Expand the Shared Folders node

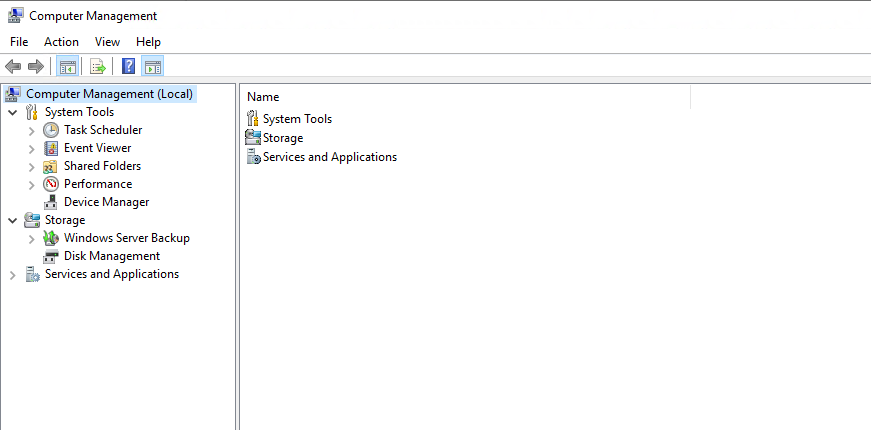32,167
